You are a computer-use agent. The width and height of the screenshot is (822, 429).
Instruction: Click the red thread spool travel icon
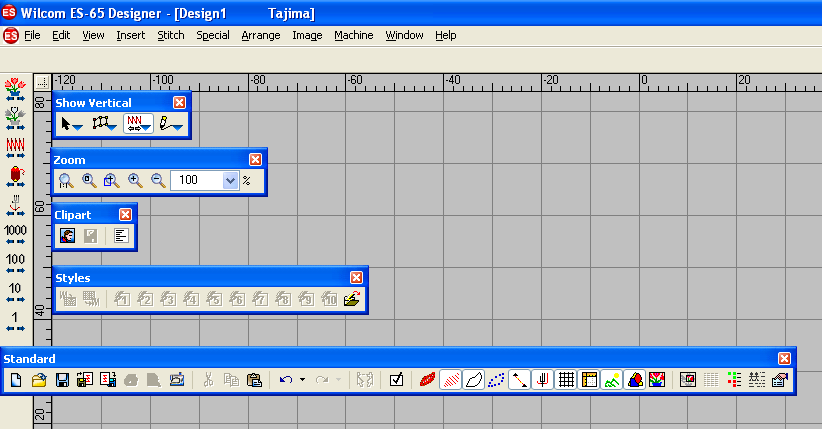[15, 176]
